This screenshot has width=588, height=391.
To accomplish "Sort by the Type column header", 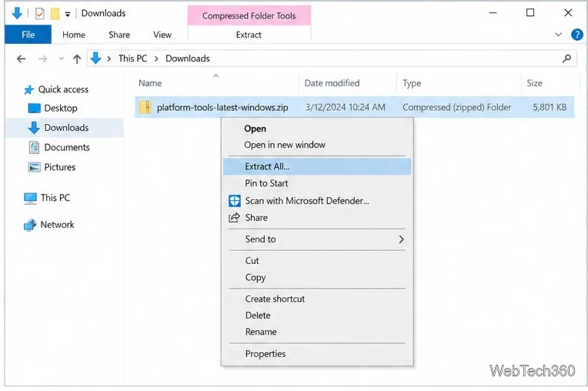I will click(x=412, y=83).
